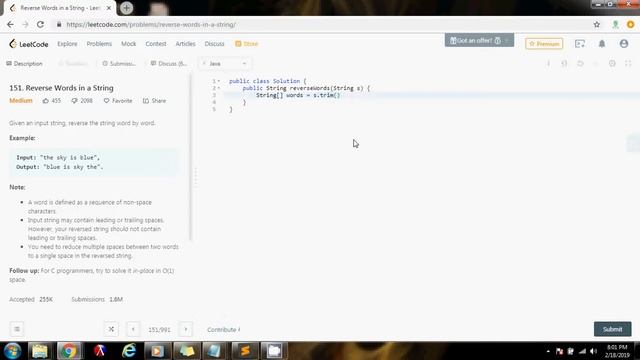Reset code to default with the undo icon
The image size is (640, 360).
[580, 64]
